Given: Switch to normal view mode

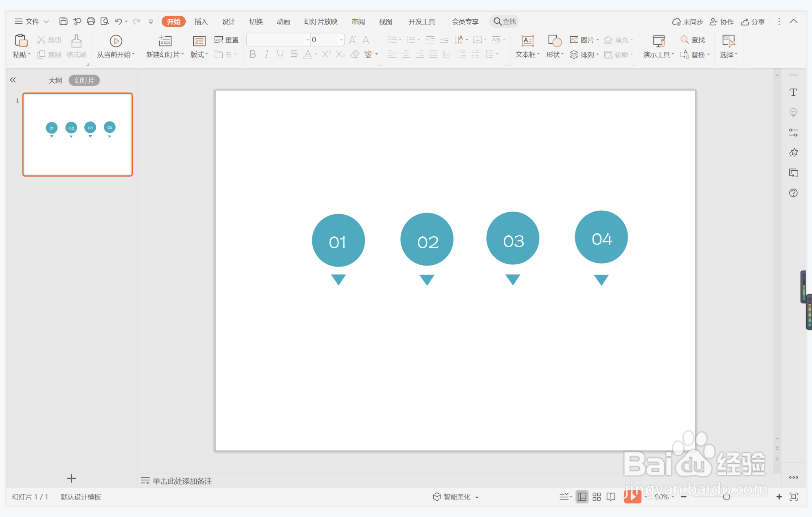Looking at the screenshot, I should point(582,497).
